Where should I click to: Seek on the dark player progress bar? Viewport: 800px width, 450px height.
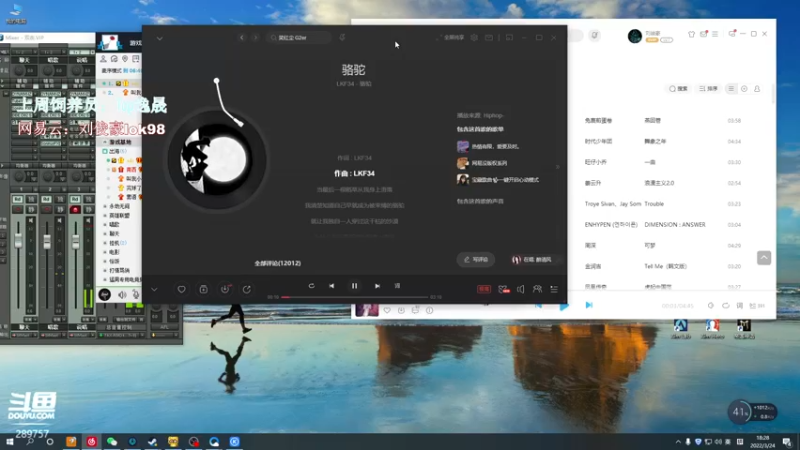coord(355,297)
